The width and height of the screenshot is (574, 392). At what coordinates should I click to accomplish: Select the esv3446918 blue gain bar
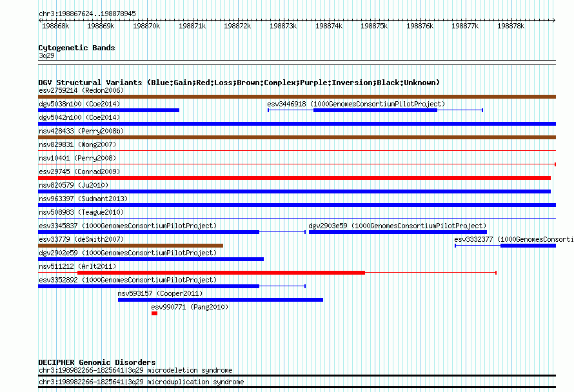click(375, 110)
